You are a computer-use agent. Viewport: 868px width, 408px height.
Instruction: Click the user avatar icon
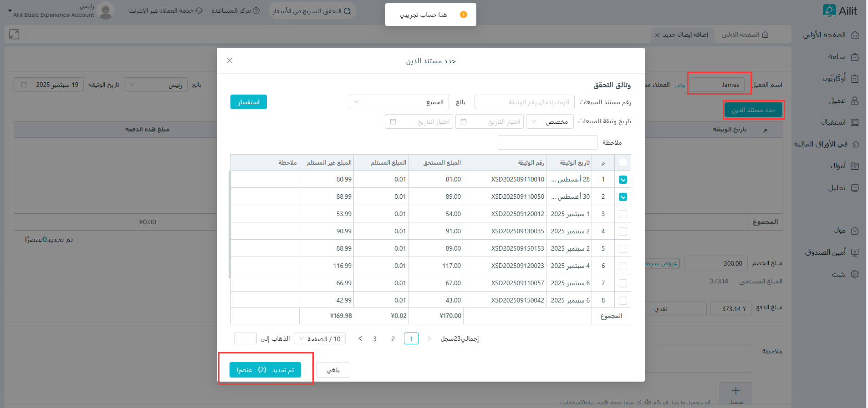106,10
